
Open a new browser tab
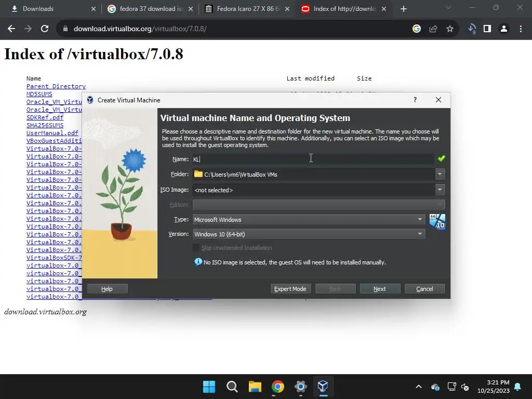click(403, 9)
